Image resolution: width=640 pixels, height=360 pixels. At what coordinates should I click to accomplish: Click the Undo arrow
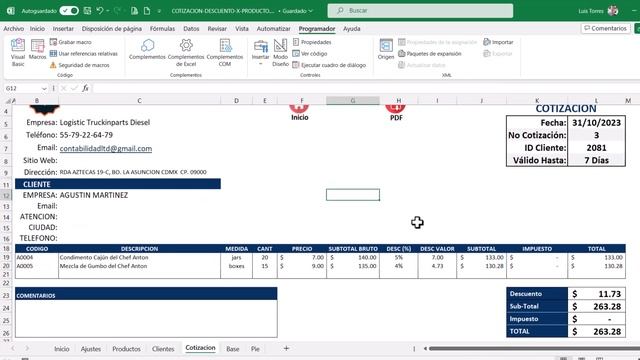100,11
